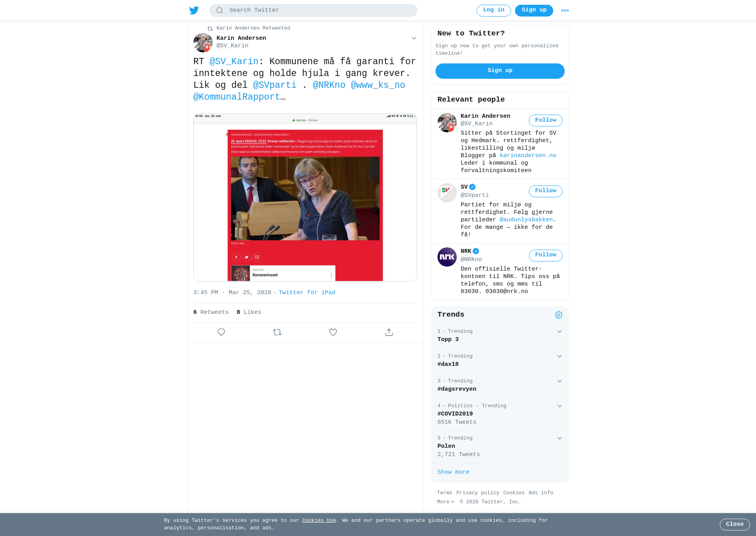Expand options for #COVID2019 trend
The height and width of the screenshot is (536, 756).
click(560, 406)
